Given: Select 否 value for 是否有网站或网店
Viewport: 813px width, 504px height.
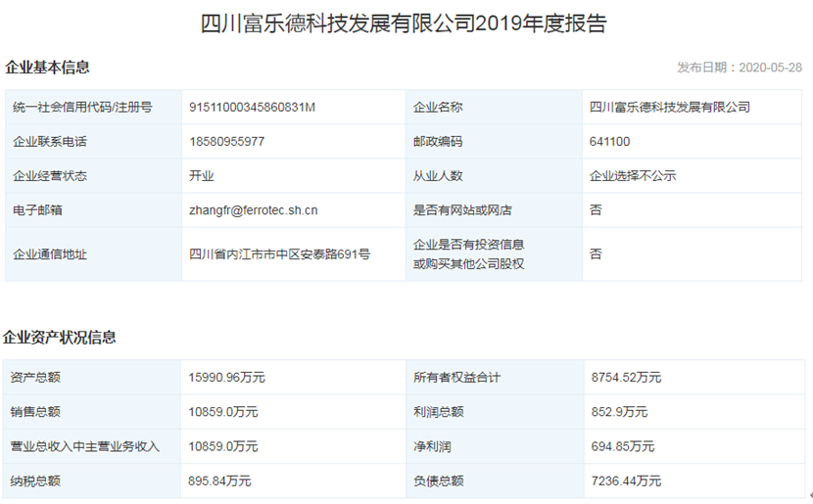Looking at the screenshot, I should (596, 209).
